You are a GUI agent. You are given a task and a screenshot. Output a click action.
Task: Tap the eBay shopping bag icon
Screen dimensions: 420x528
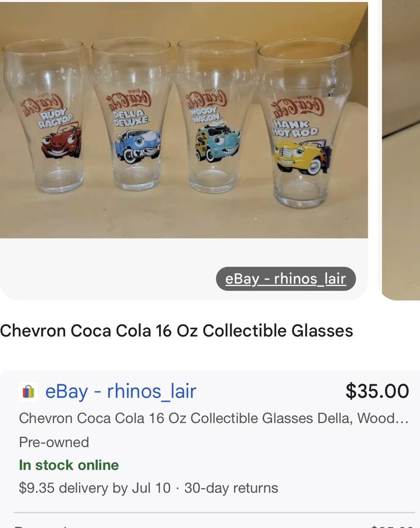pyautogui.click(x=28, y=391)
